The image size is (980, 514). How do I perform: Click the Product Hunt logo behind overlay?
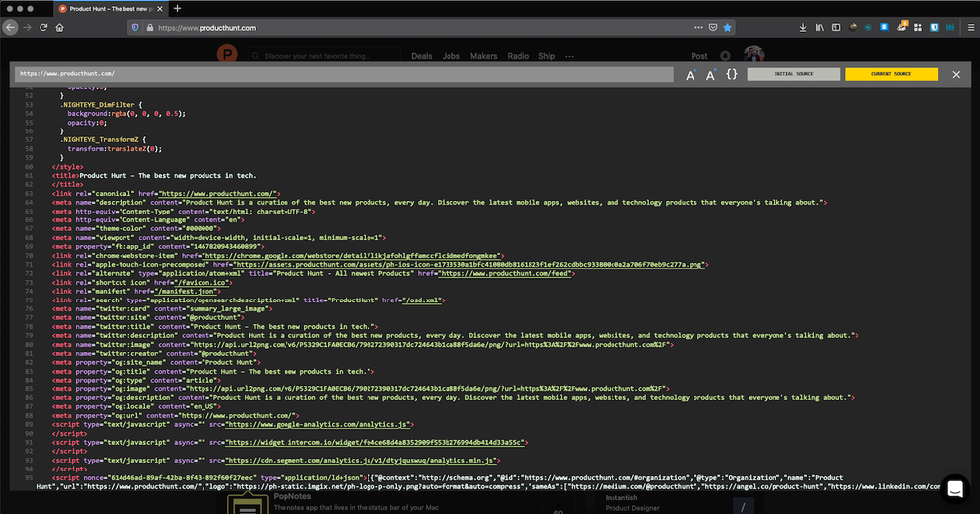click(x=227, y=55)
